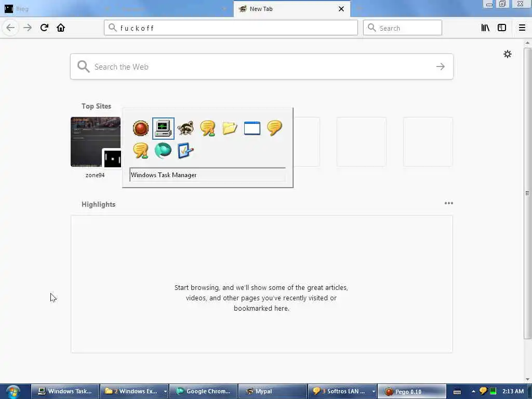The height and width of the screenshot is (399, 532).
Task: Click the zone94 label under the thumbnail
Action: (x=95, y=175)
